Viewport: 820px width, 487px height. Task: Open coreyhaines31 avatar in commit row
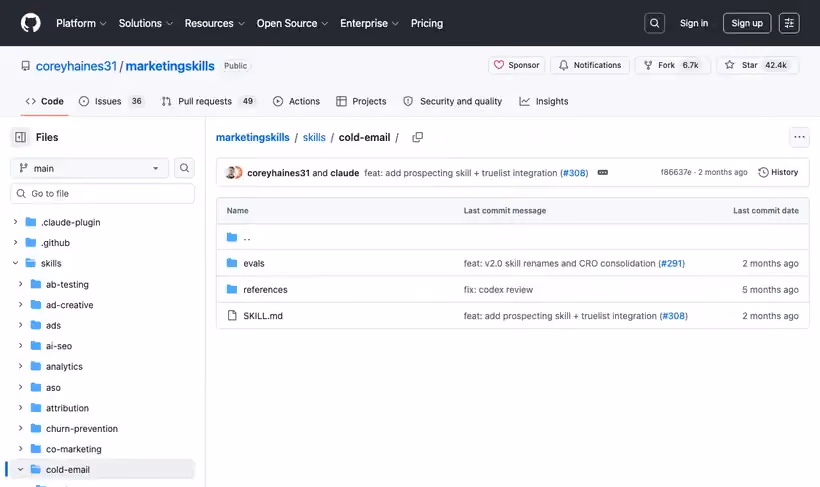pyautogui.click(x=231, y=173)
